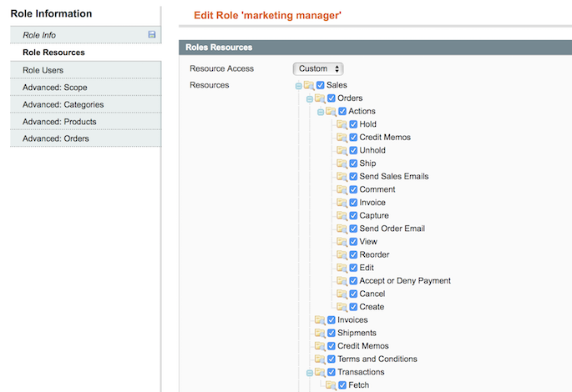The width and height of the screenshot is (572, 392).
Task: Open the Advanced: Categories tab
Action: 63,104
